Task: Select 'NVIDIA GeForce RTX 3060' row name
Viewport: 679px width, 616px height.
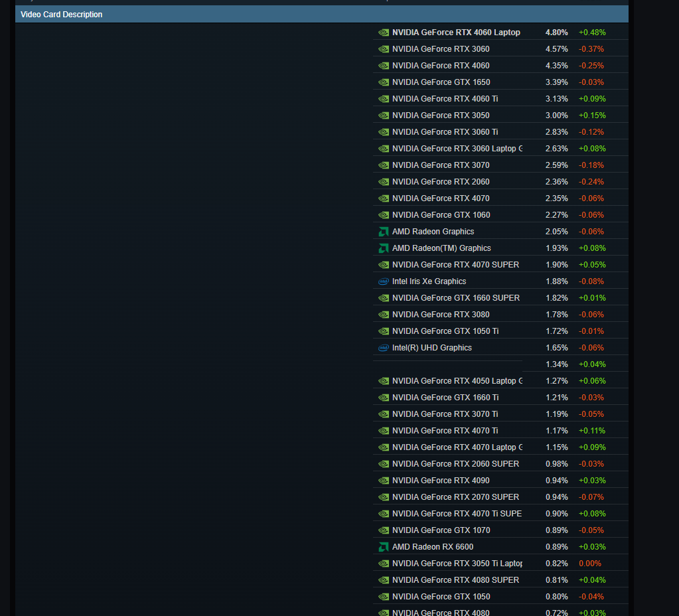Action: click(441, 49)
